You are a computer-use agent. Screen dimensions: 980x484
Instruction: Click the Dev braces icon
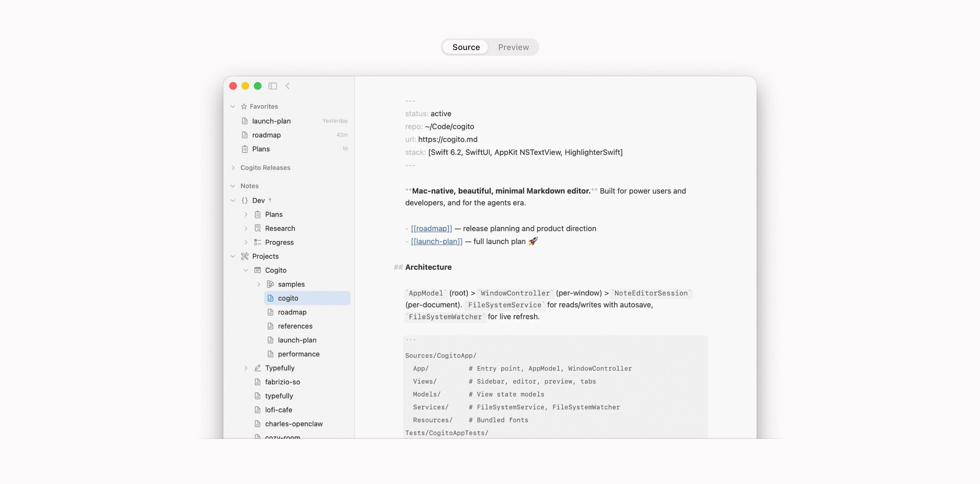click(245, 201)
